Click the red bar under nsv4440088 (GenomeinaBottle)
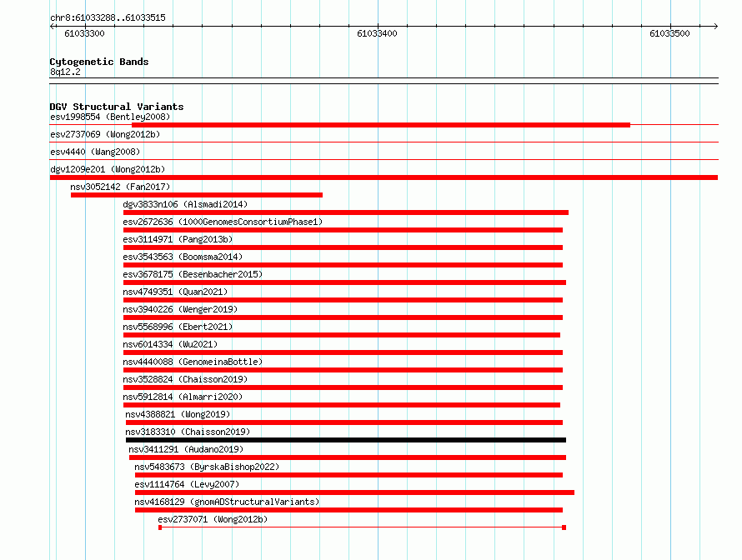 (343, 370)
